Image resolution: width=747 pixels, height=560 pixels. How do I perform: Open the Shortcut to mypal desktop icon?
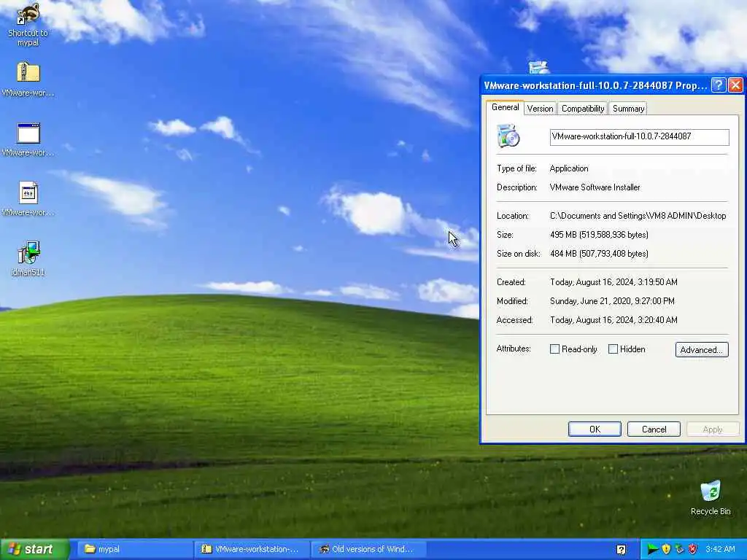point(28,24)
